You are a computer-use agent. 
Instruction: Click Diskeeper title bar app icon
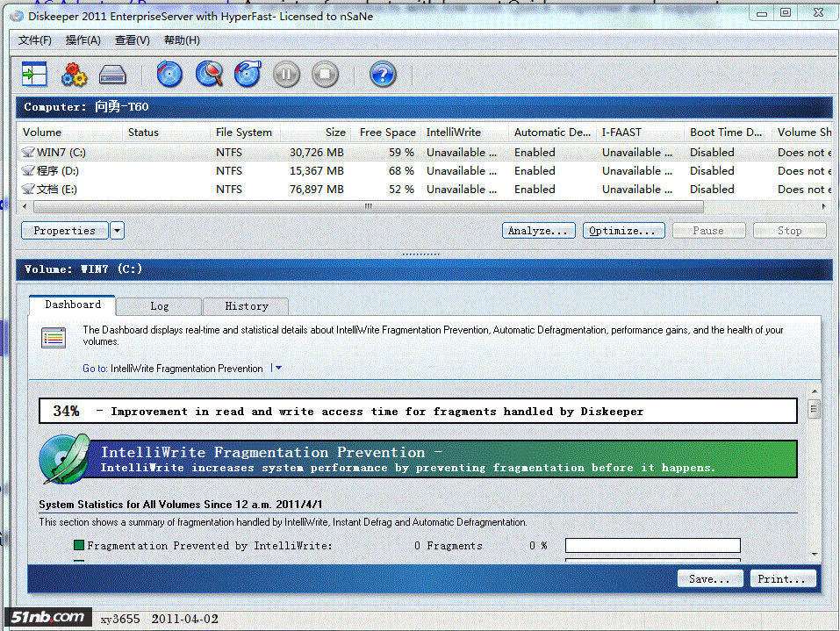(17, 16)
